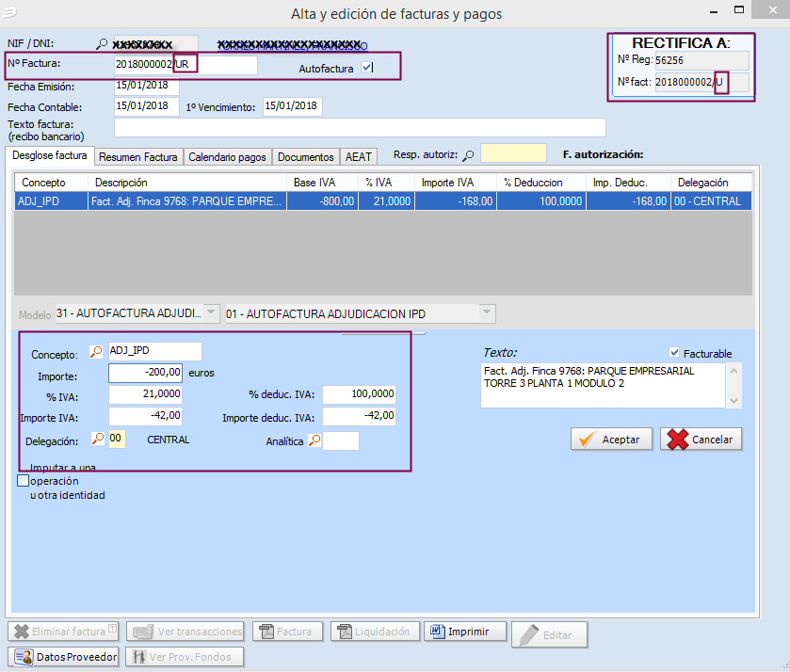Image resolution: width=790 pixels, height=672 pixels.
Task: Click the application logo in title bar
Action: click(x=9, y=12)
